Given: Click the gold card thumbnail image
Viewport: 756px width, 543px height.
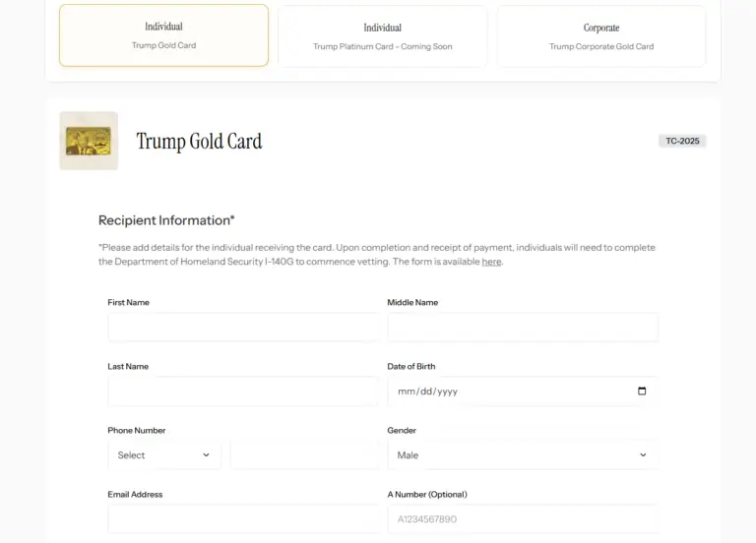Looking at the screenshot, I should coord(89,141).
